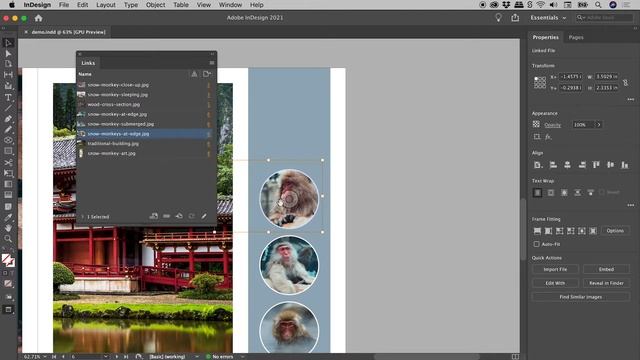Select the Free Transform tool
Screen dimensions: 640x360
[x=8, y=173]
